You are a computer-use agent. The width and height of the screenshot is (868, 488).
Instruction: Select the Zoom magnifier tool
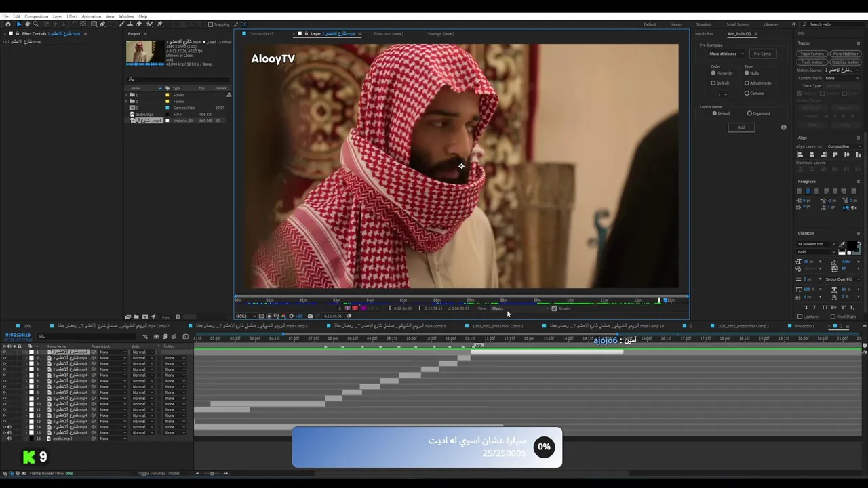tap(36, 24)
